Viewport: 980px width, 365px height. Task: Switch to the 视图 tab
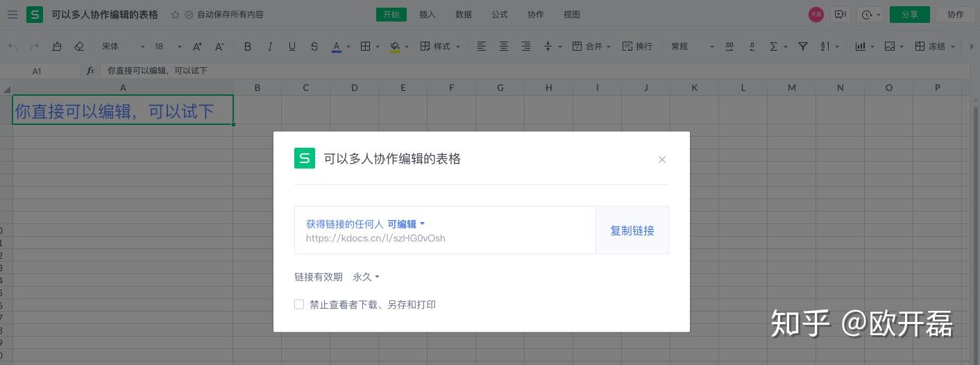(572, 15)
